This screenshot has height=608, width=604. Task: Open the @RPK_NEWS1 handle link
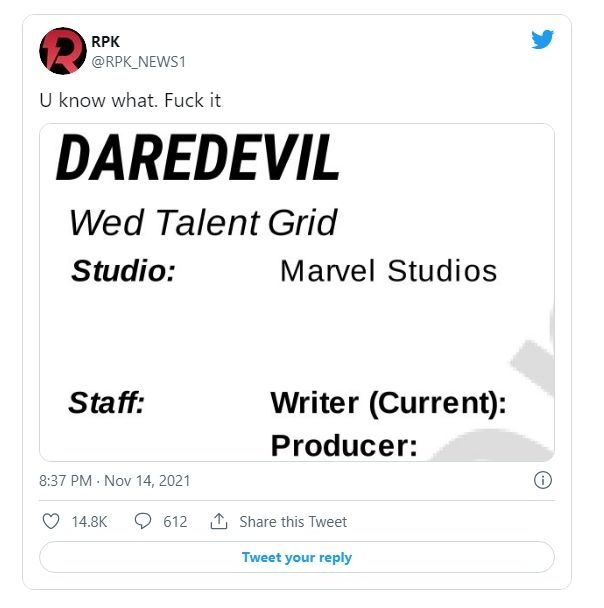click(x=138, y=61)
